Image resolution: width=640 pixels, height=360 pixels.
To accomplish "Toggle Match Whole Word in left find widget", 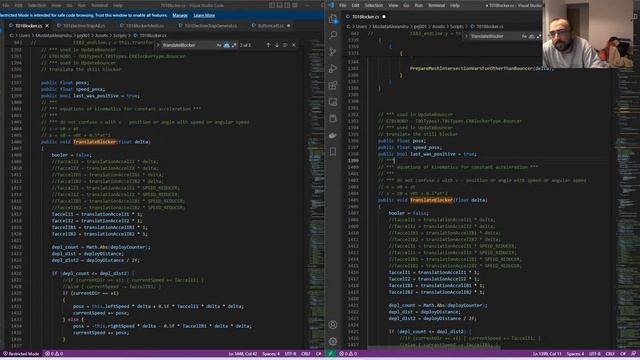I will tap(227, 45).
